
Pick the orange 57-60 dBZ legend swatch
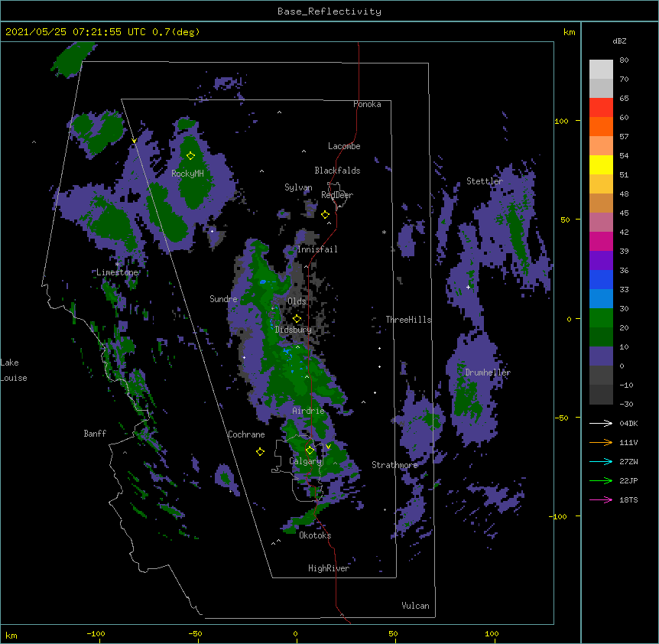[601, 126]
